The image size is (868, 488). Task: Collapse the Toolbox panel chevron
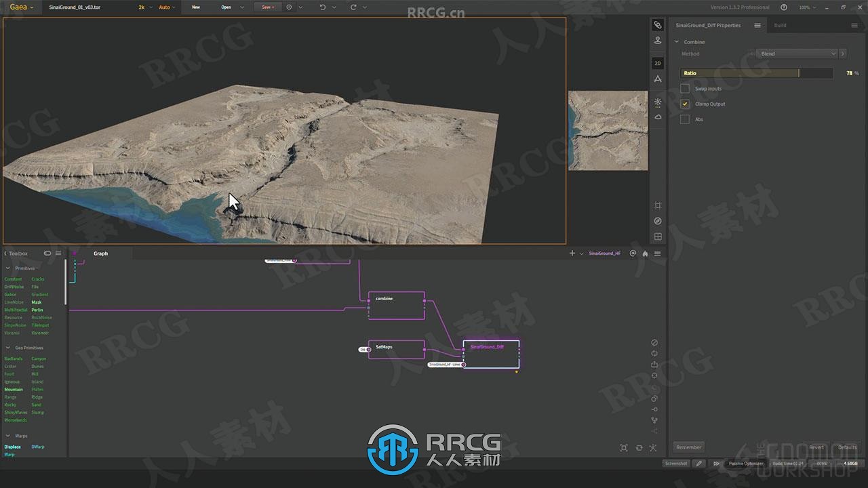(x=5, y=253)
